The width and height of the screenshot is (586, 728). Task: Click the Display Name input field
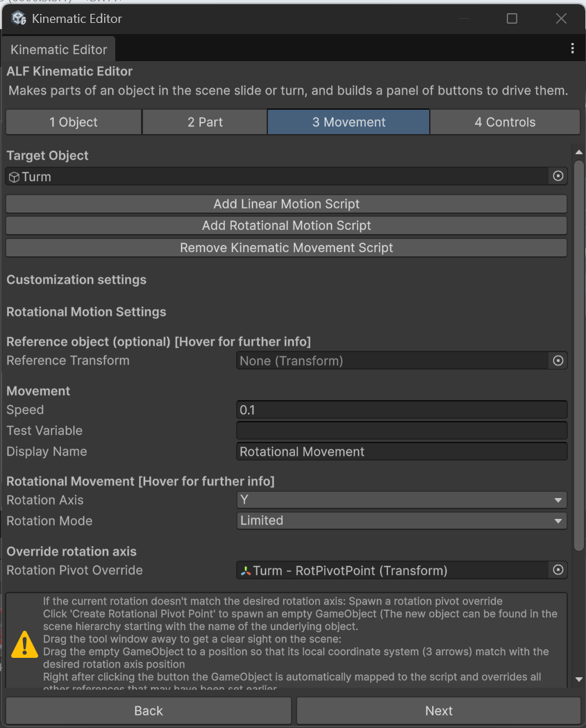[x=402, y=452]
